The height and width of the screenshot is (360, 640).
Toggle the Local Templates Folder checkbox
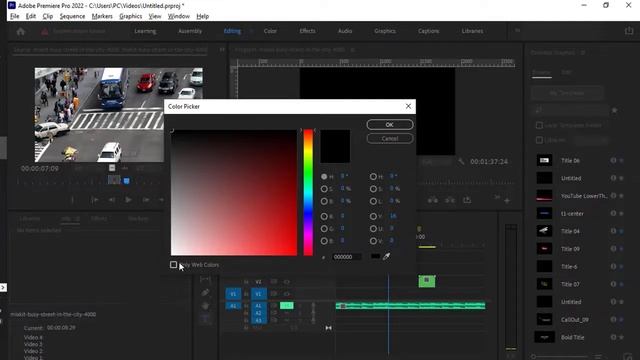(x=539, y=125)
